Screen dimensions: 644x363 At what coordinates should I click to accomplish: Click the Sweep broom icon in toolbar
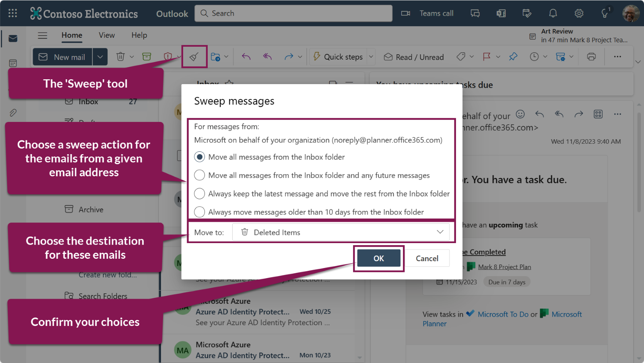[194, 57]
